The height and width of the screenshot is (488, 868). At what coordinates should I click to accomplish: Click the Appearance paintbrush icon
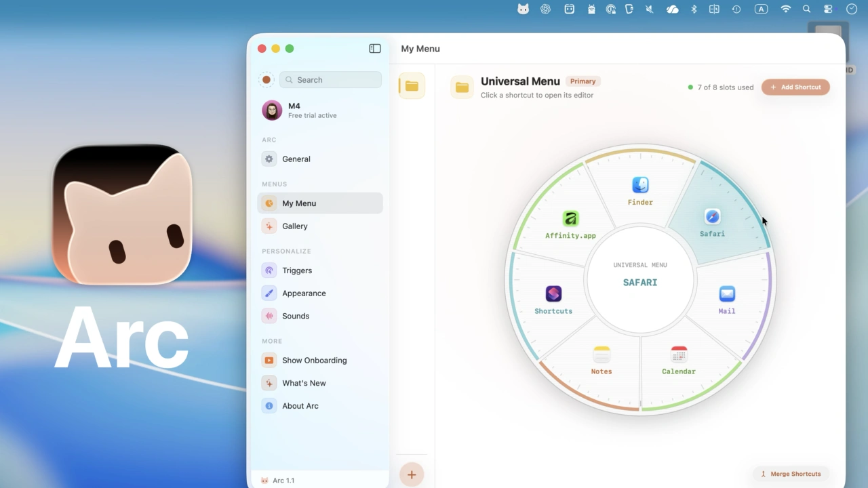point(269,293)
